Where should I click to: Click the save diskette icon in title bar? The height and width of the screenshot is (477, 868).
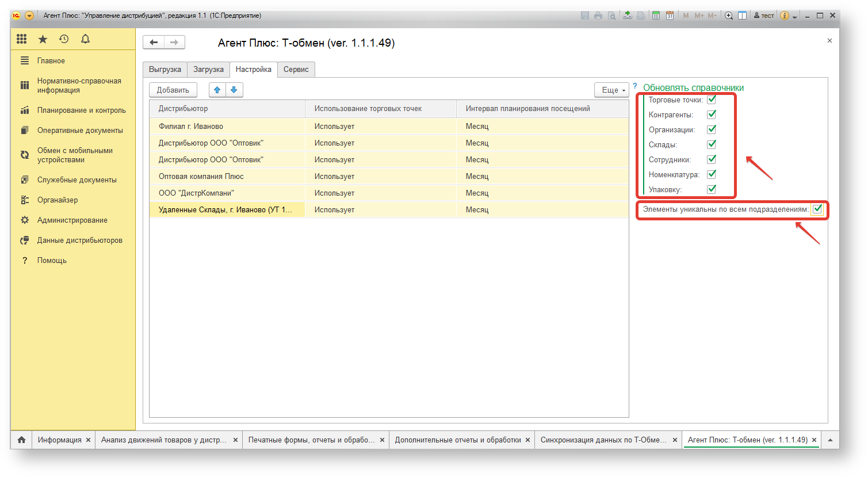coord(585,16)
